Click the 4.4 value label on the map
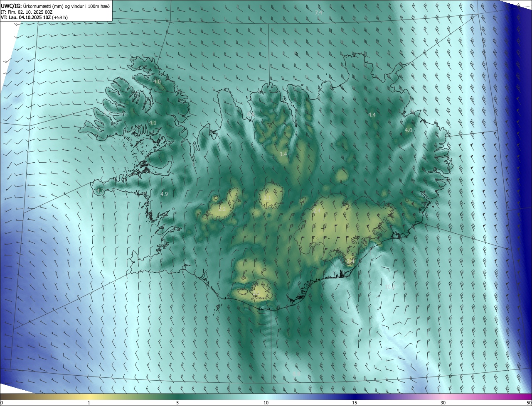This screenshot has height=406, width=532. (x=372, y=115)
